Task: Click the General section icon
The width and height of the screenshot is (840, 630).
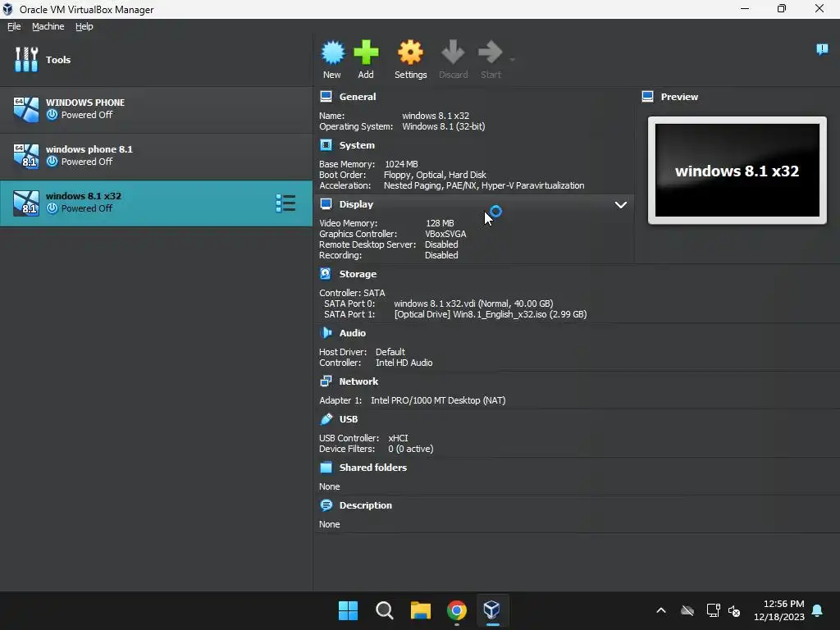Action: point(326,97)
